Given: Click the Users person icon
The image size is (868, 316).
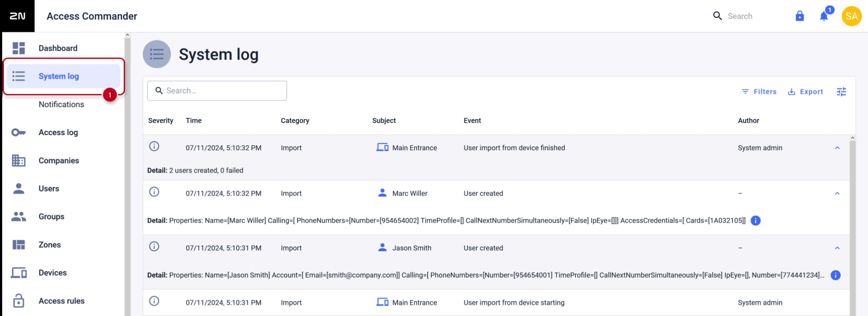Looking at the screenshot, I should (19, 189).
